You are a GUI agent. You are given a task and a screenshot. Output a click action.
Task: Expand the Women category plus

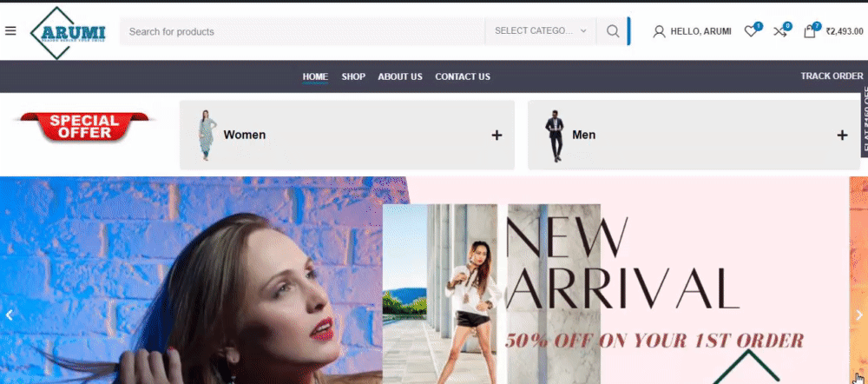[497, 135]
